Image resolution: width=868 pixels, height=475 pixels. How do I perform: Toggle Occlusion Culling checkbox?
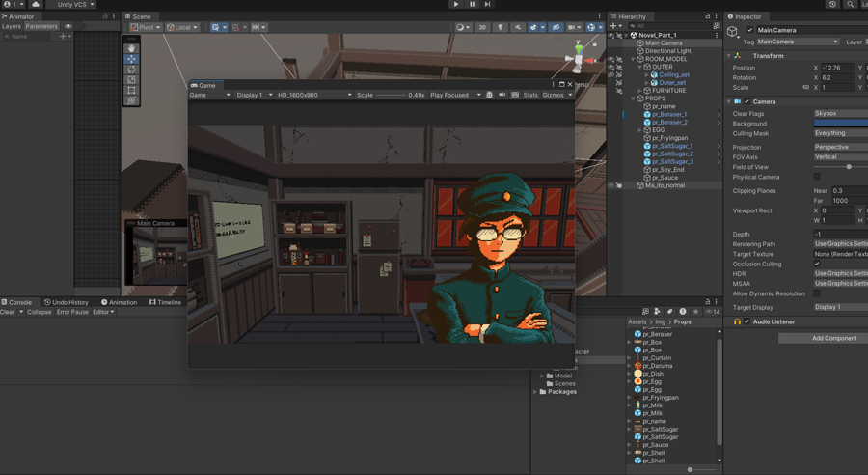pyautogui.click(x=817, y=264)
